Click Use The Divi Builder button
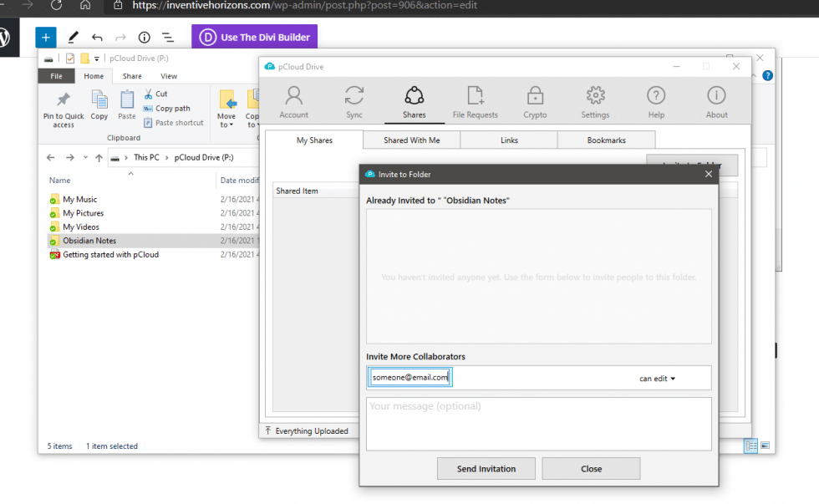 pos(254,37)
